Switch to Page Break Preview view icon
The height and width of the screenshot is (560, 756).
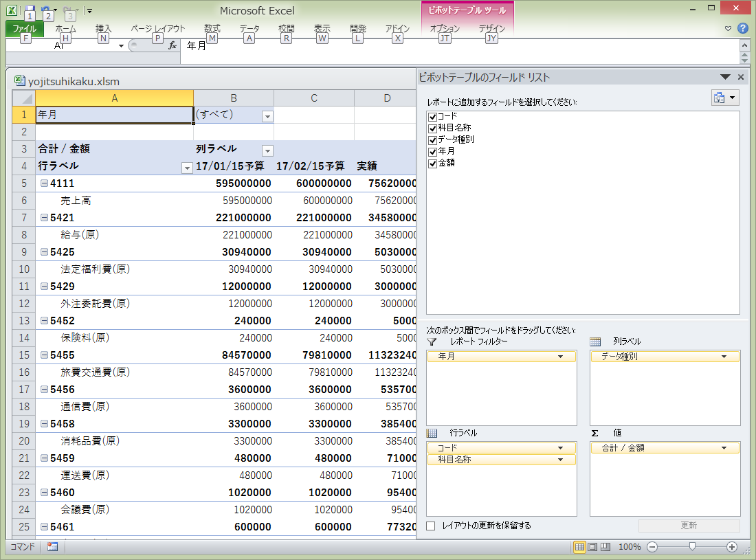[605, 547]
